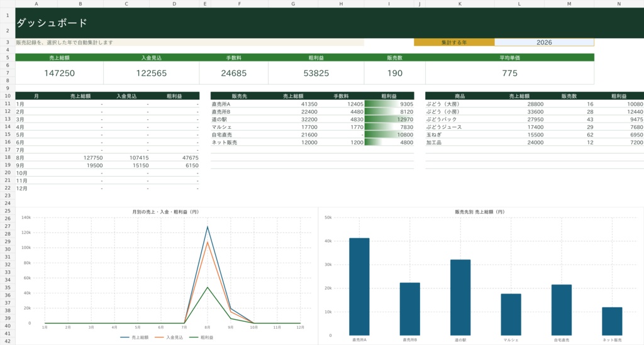644x345 pixels.
Task: Click the bar chart title 販売先別 売上総額
Action: click(479, 212)
